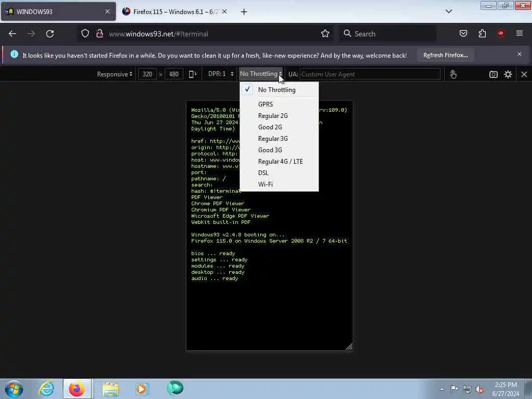Click 'audio ... ready' line
This screenshot has height=399, width=532.
(215, 278)
